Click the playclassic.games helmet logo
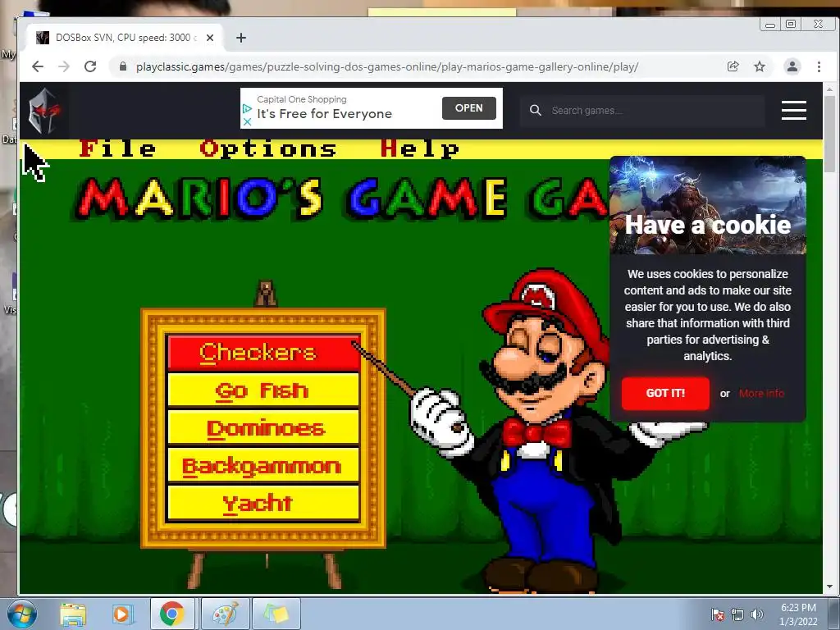This screenshot has width=840, height=630. point(44,111)
